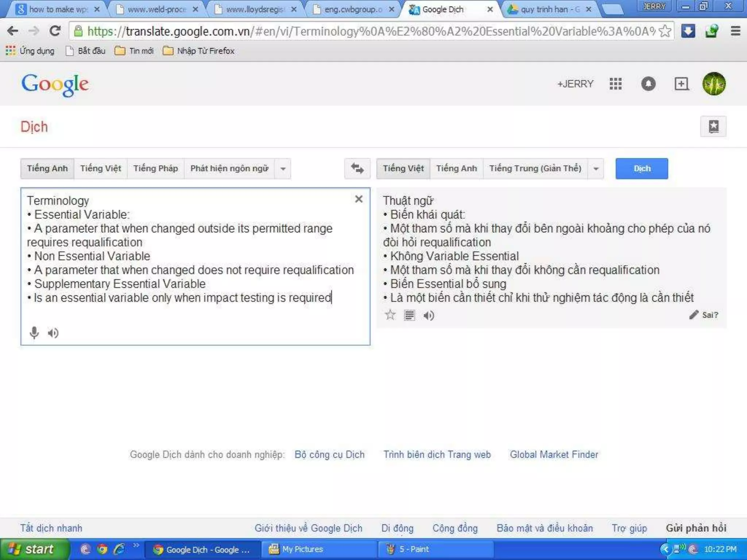Open Tin mới bookmark folder
Viewport: 747px width, 560px height.
134,51
